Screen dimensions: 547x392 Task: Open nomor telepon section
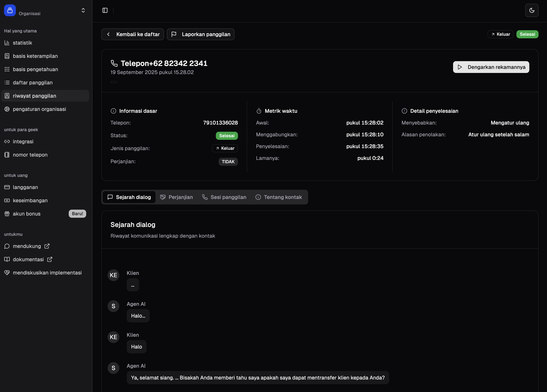(30, 155)
